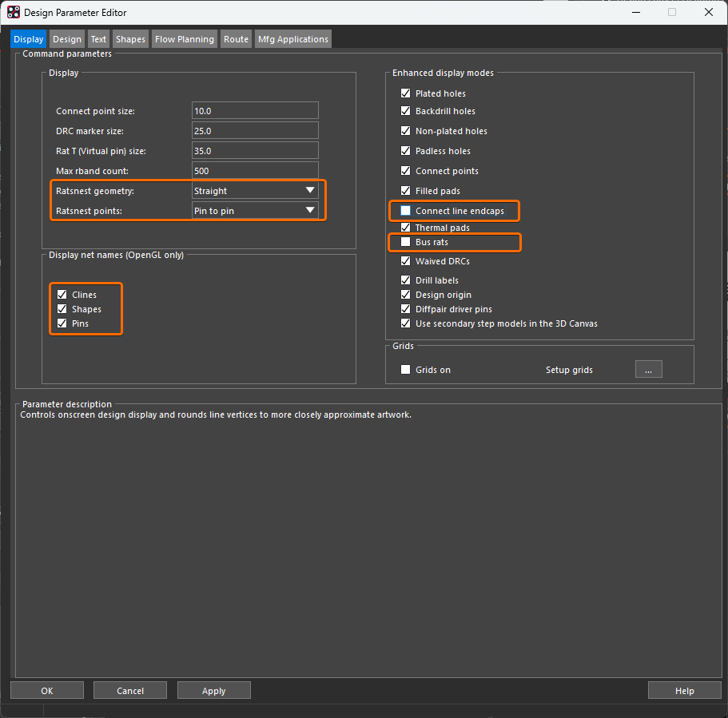Open Help for the parameter editor
The image size is (728, 718).
684,691
